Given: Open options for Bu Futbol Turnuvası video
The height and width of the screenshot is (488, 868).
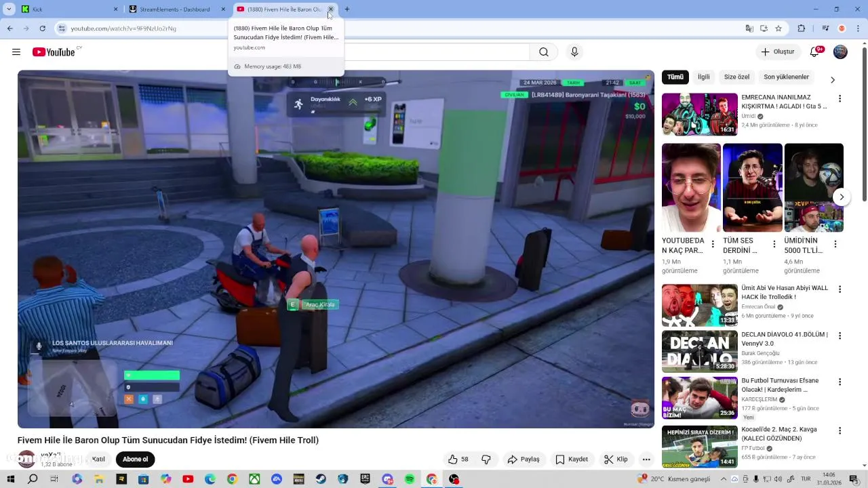Looking at the screenshot, I should tap(840, 382).
